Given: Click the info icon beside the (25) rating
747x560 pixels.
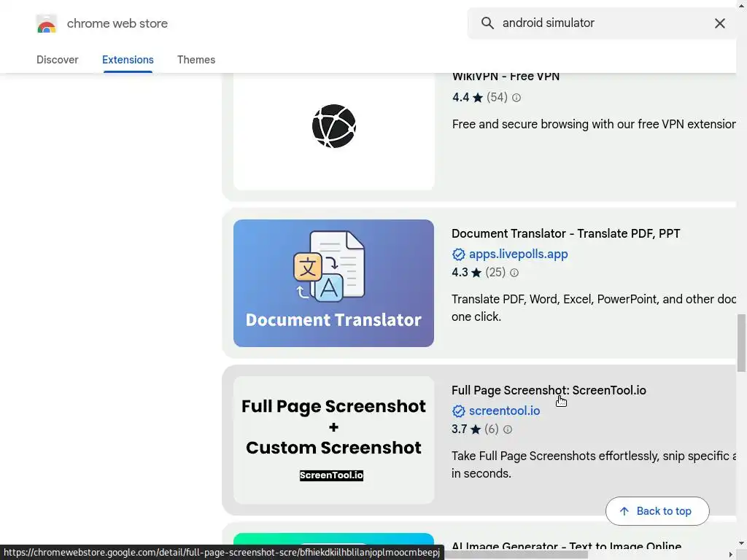Looking at the screenshot, I should [514, 273].
